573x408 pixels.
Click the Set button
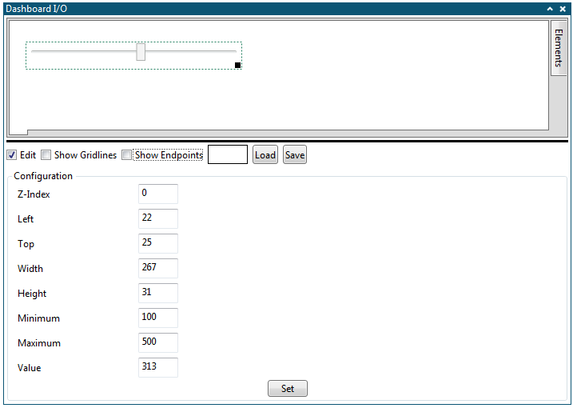pos(288,389)
